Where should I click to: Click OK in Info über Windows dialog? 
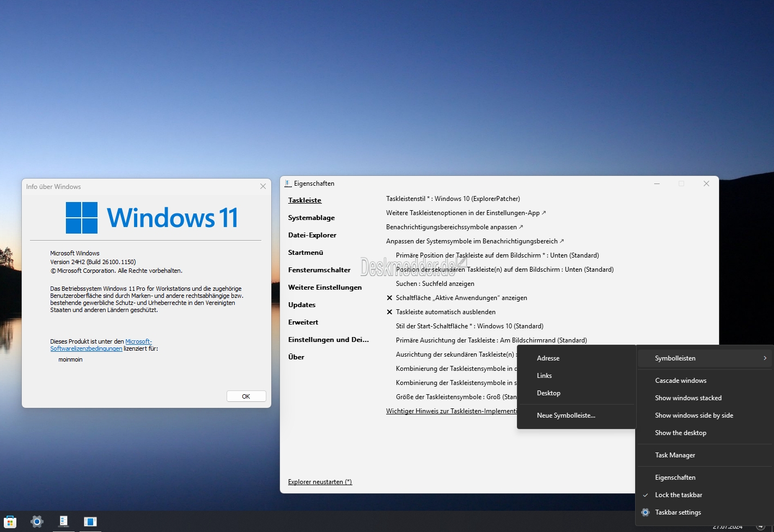tap(246, 396)
